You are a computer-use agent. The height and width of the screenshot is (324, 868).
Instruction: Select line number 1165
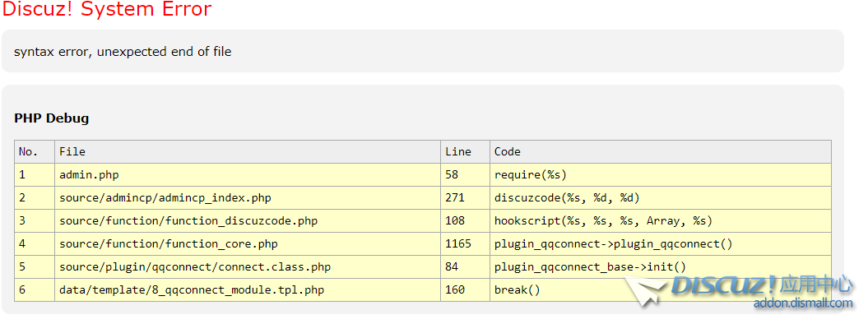click(x=457, y=244)
